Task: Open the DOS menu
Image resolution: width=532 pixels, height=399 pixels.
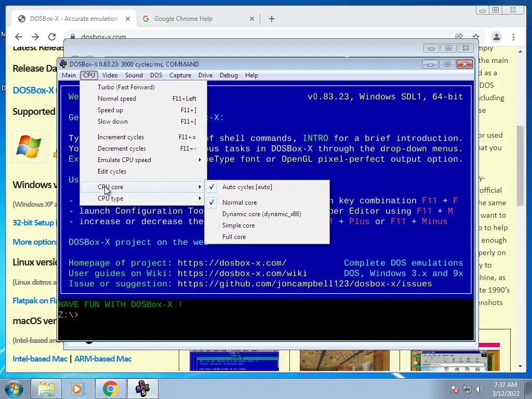Action: (x=156, y=75)
